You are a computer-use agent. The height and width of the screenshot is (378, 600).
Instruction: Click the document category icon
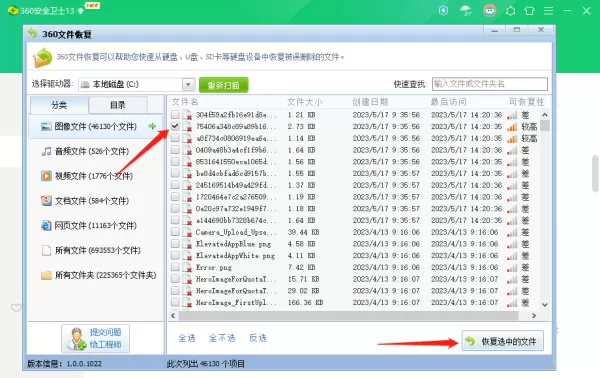tap(46, 200)
